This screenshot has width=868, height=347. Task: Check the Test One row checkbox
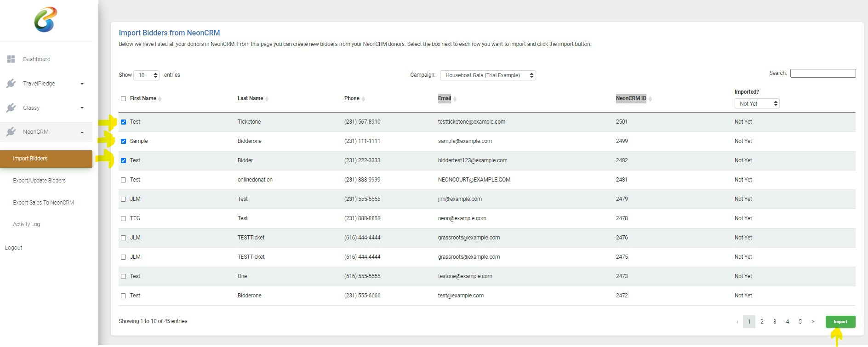[123, 276]
